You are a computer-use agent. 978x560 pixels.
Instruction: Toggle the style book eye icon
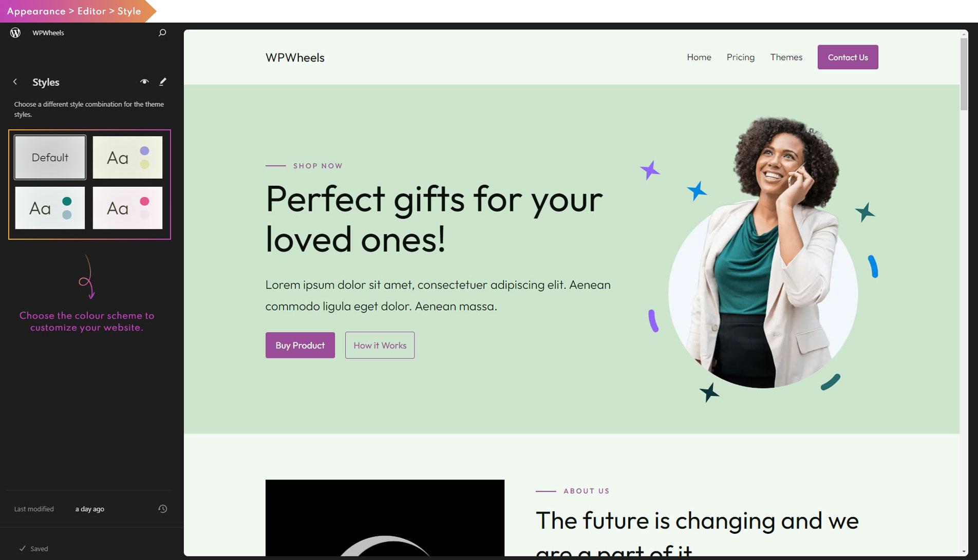144,82
